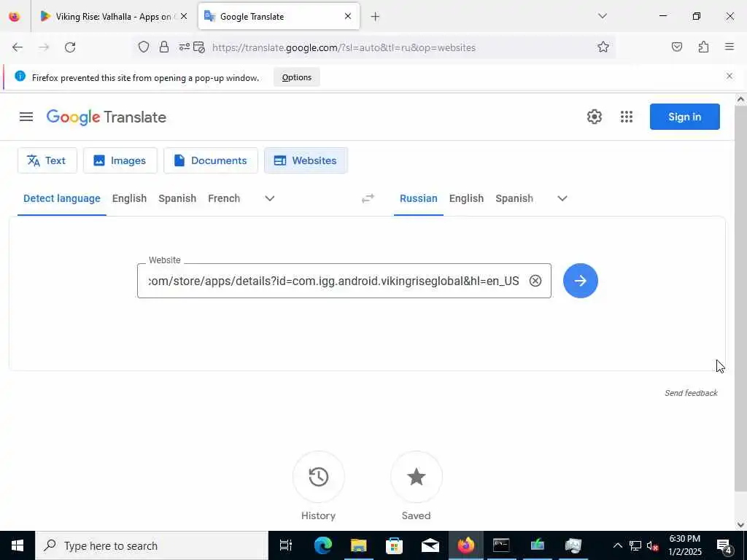
Task: Open the list all tabs chevron
Action: tap(603, 16)
